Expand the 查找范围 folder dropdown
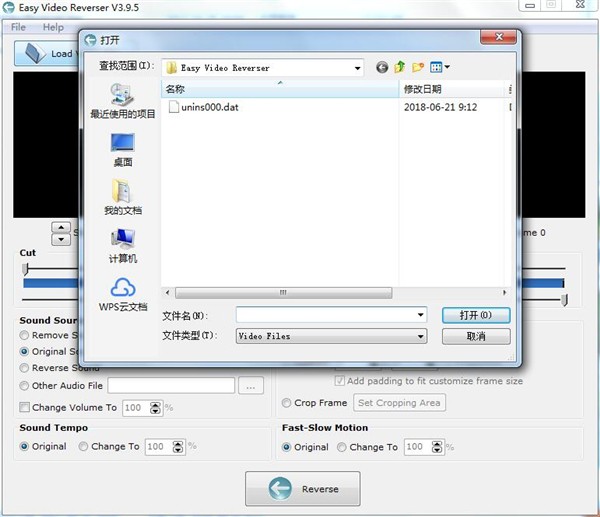Image resolution: width=600 pixels, height=517 pixels. point(357,68)
